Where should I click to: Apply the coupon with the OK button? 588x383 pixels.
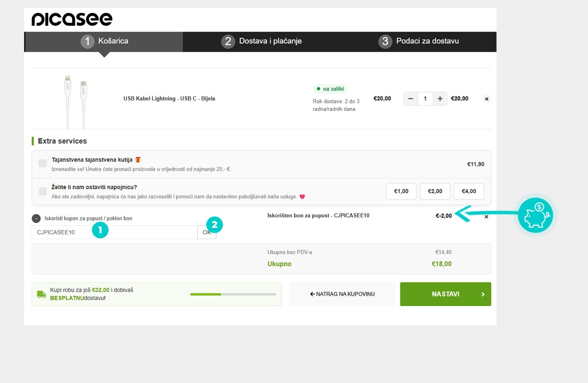coord(207,232)
